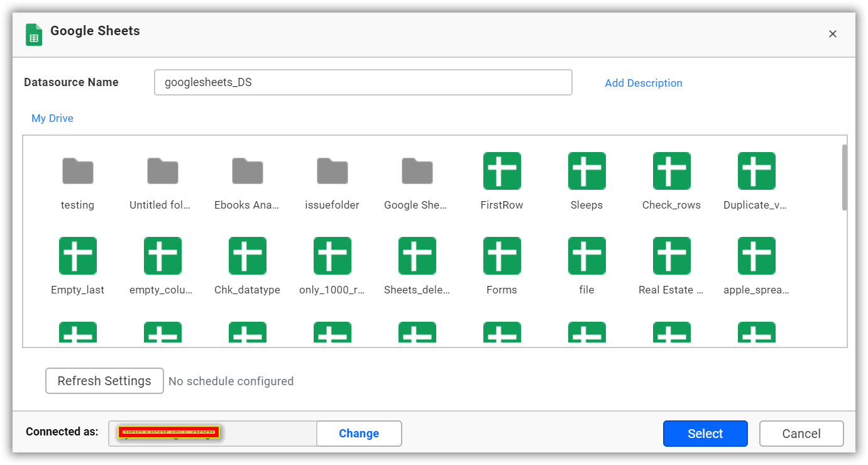The height and width of the screenshot is (465, 868).
Task: Select the Real Estate ... spreadsheet icon
Action: (672, 256)
